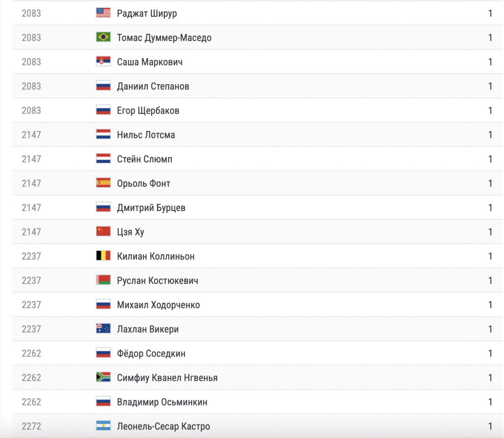Image resolution: width=504 pixels, height=438 pixels.
Task: Click the South Africa flag beside Симфиу Кванел Нгвенья
Action: (103, 377)
